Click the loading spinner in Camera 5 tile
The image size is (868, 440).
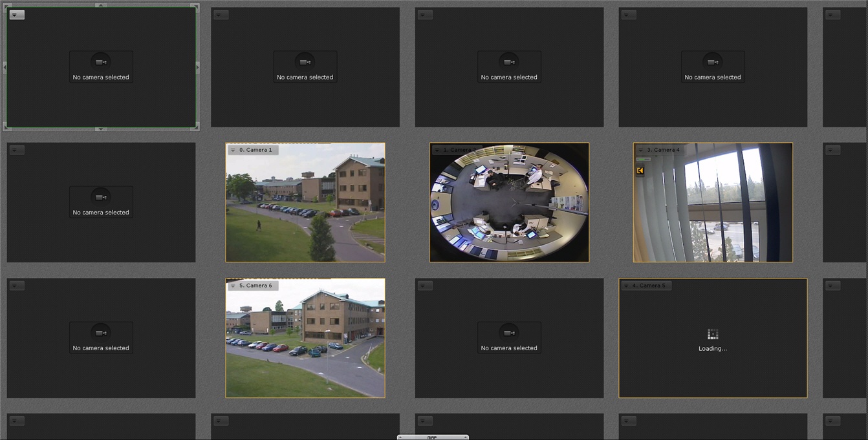(713, 334)
